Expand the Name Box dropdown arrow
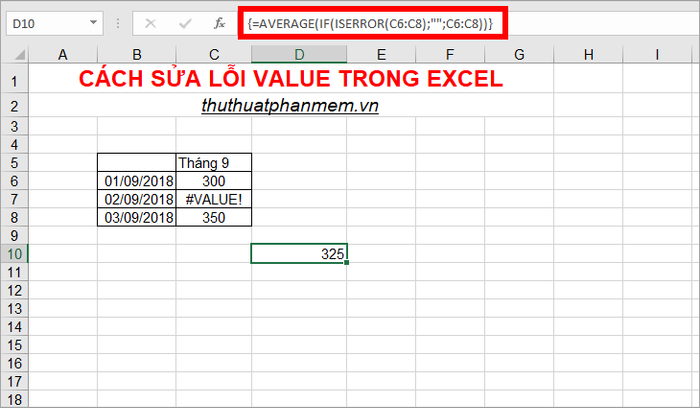Image resolution: width=700 pixels, height=408 pixels. tap(93, 22)
